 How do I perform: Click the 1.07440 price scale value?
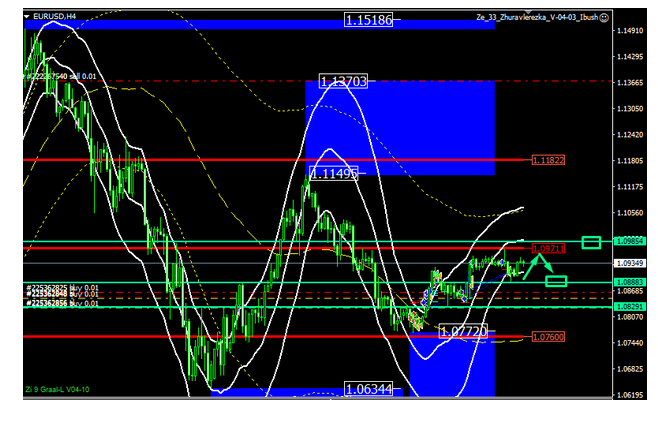630,343
